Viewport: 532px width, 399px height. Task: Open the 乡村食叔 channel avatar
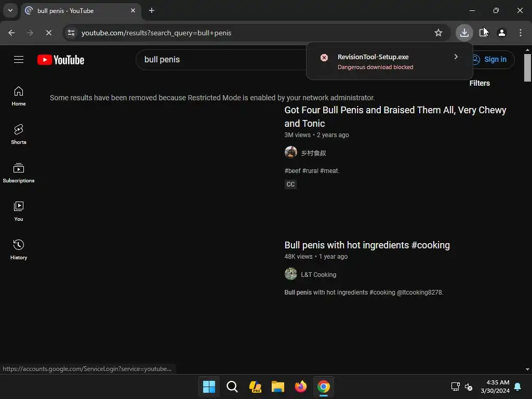tap(291, 152)
